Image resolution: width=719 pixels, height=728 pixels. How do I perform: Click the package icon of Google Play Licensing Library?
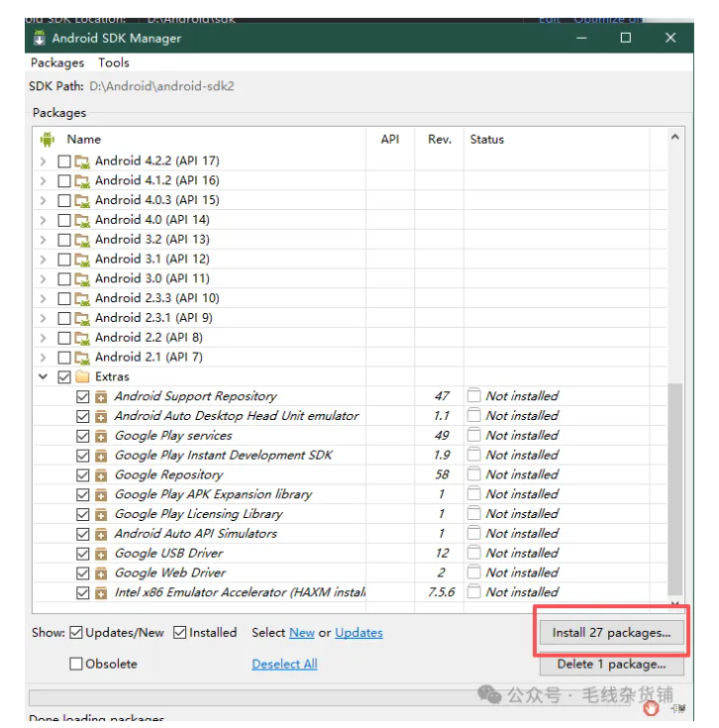point(101,514)
